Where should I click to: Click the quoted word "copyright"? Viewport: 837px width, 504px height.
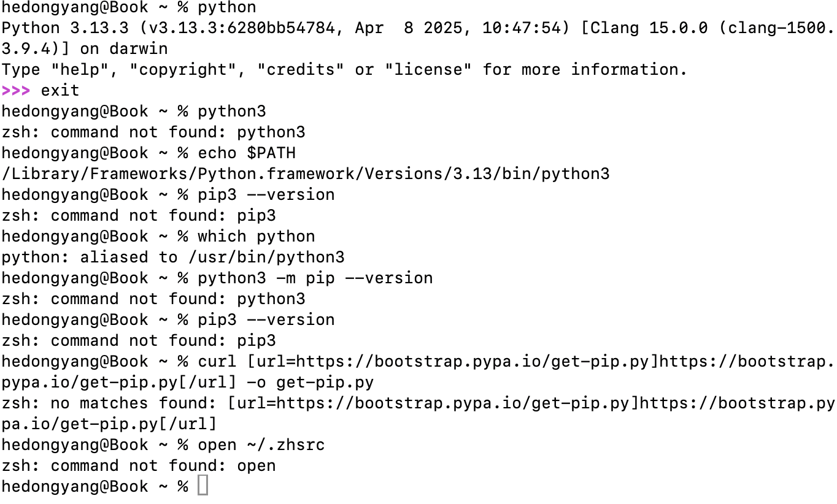click(183, 69)
